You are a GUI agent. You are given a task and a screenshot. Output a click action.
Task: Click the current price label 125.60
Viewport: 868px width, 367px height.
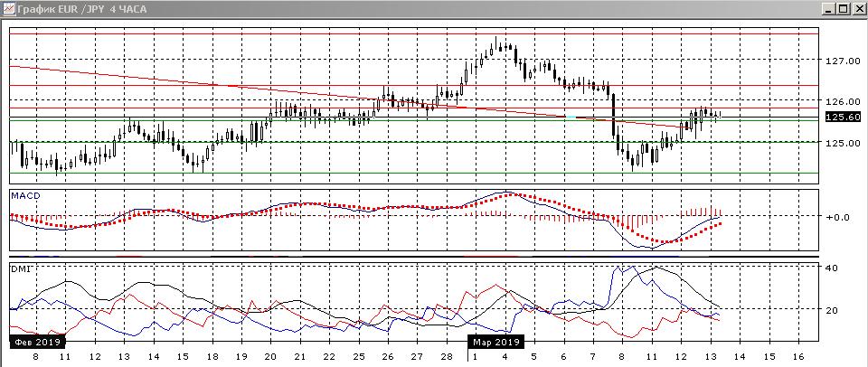click(x=843, y=118)
